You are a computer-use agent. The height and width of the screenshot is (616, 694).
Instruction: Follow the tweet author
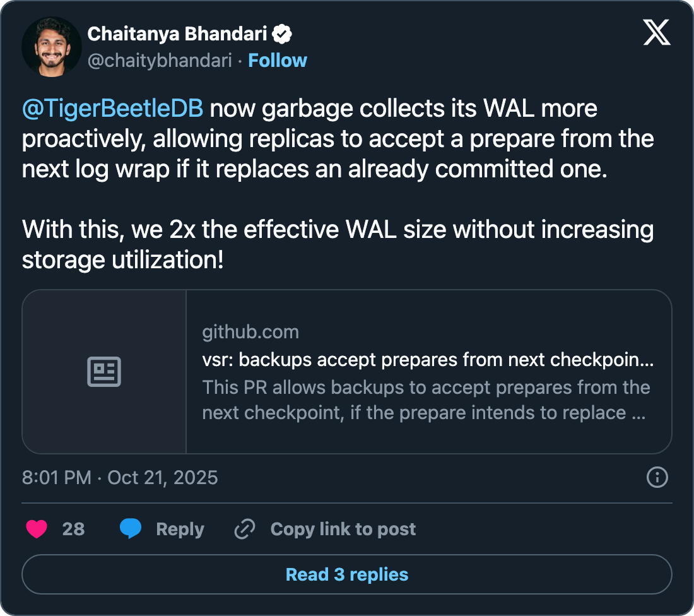[278, 61]
